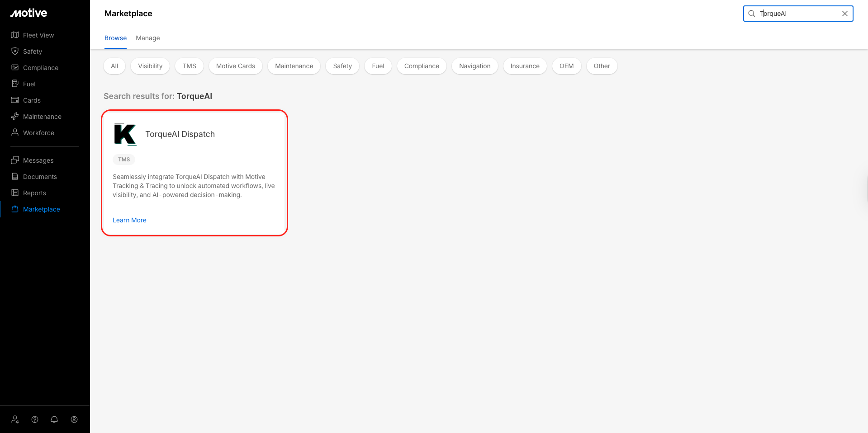Viewport: 868px width, 433px height.
Task: Select the OEM category filter
Action: pos(567,66)
